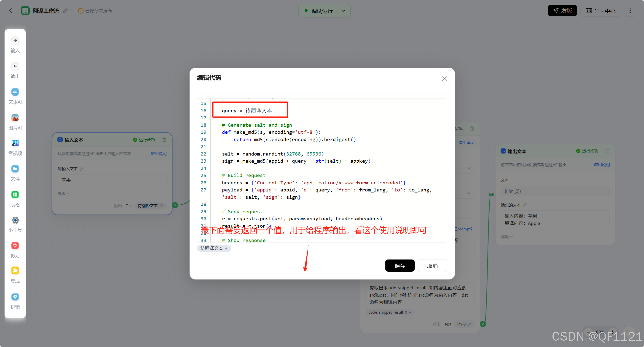
Task: Delete the 输出文本 node via trash icon
Action: coord(607,151)
